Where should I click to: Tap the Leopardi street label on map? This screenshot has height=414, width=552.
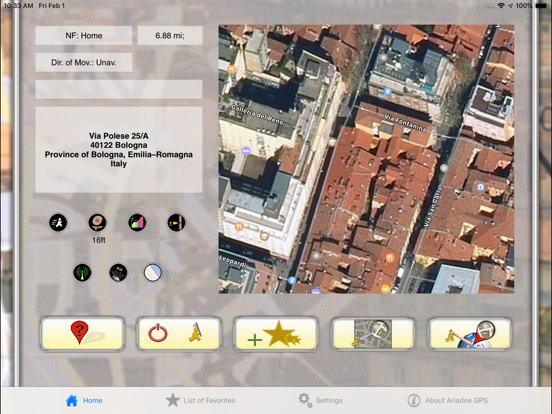click(232, 261)
